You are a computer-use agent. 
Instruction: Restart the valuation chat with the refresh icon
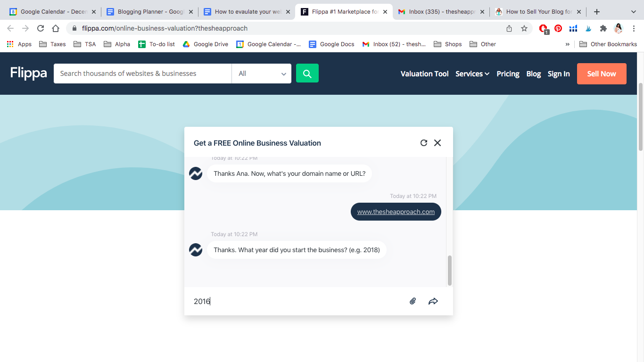(x=424, y=143)
